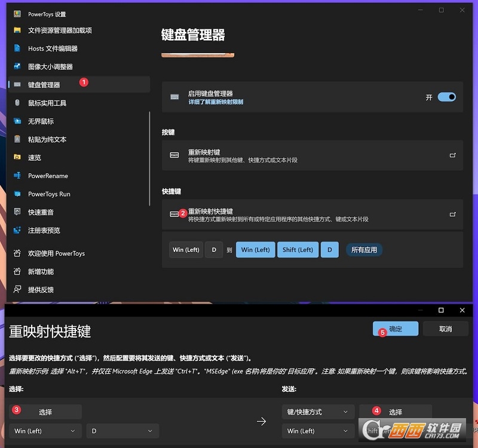478x448 pixels.
Task: Click the 确定 button
Action: pyautogui.click(x=396, y=329)
